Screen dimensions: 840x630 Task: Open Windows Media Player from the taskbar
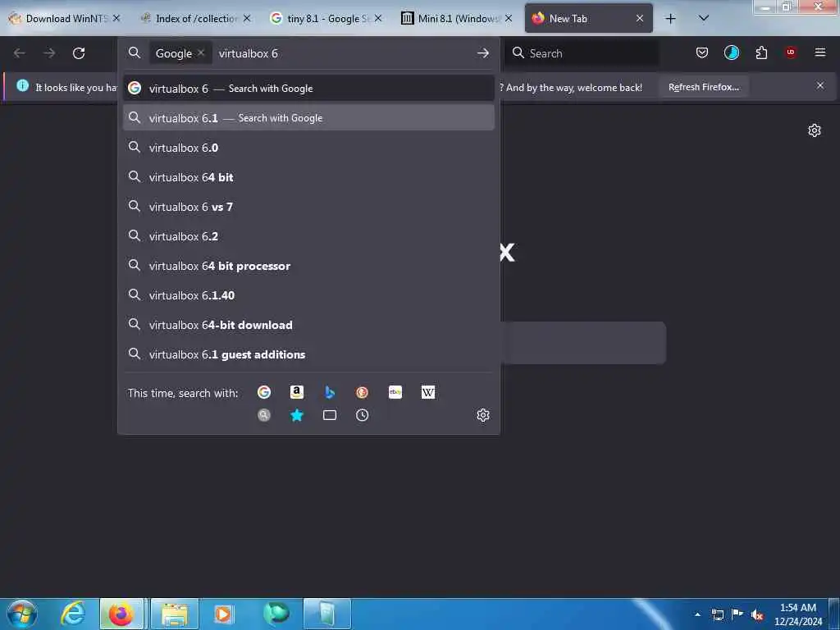point(223,614)
